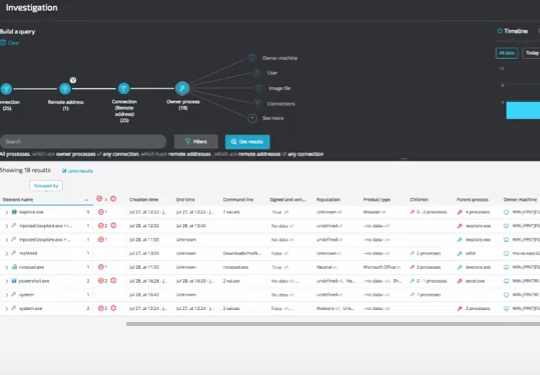Click the iexplore.exe browser icon

[14, 212]
